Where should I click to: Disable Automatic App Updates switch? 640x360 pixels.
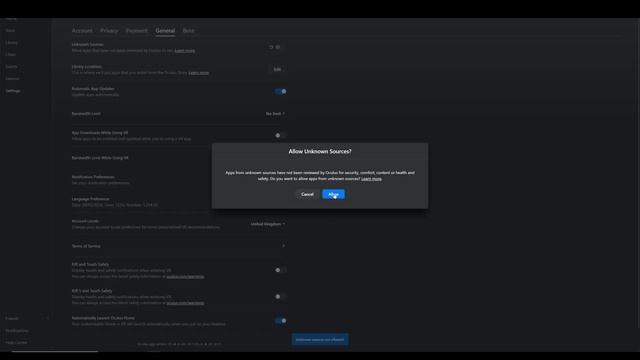coord(280,91)
